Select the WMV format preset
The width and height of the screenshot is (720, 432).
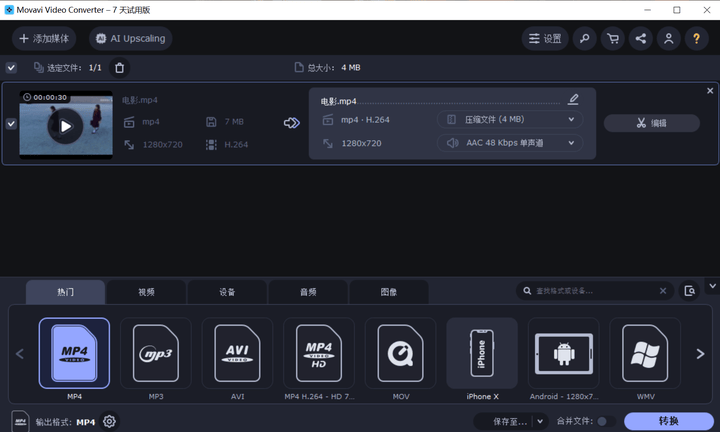pos(645,353)
